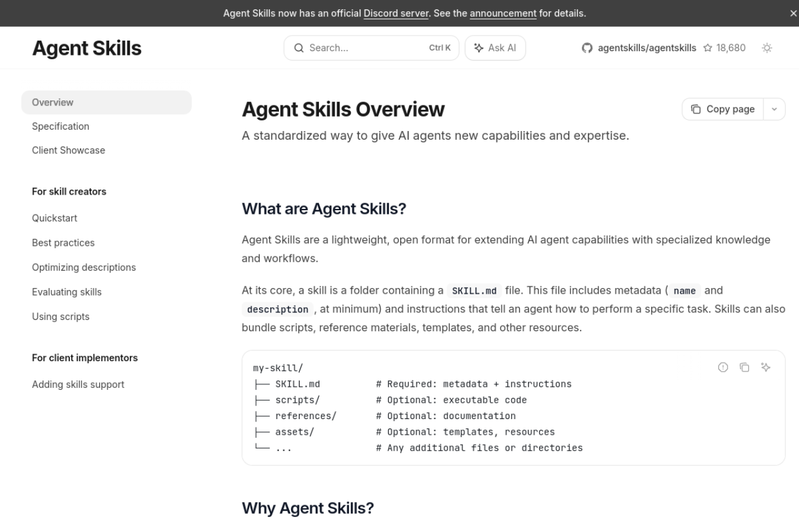Open Adding skills support page

(78, 384)
